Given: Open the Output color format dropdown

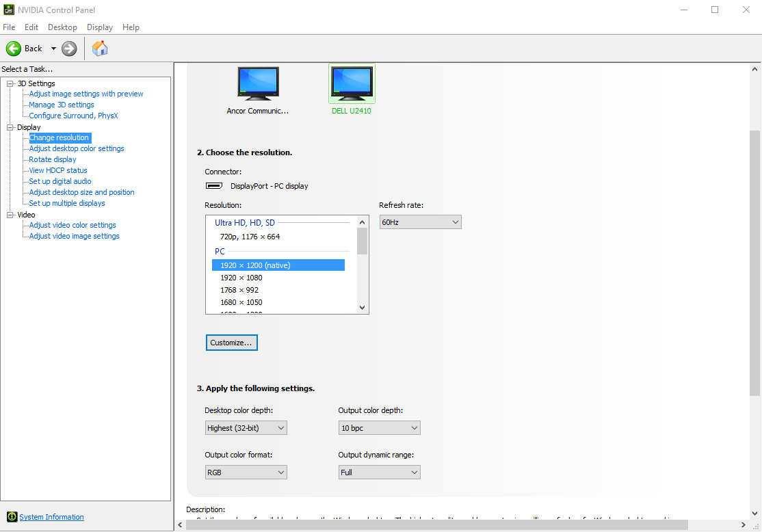Looking at the screenshot, I should [x=246, y=473].
